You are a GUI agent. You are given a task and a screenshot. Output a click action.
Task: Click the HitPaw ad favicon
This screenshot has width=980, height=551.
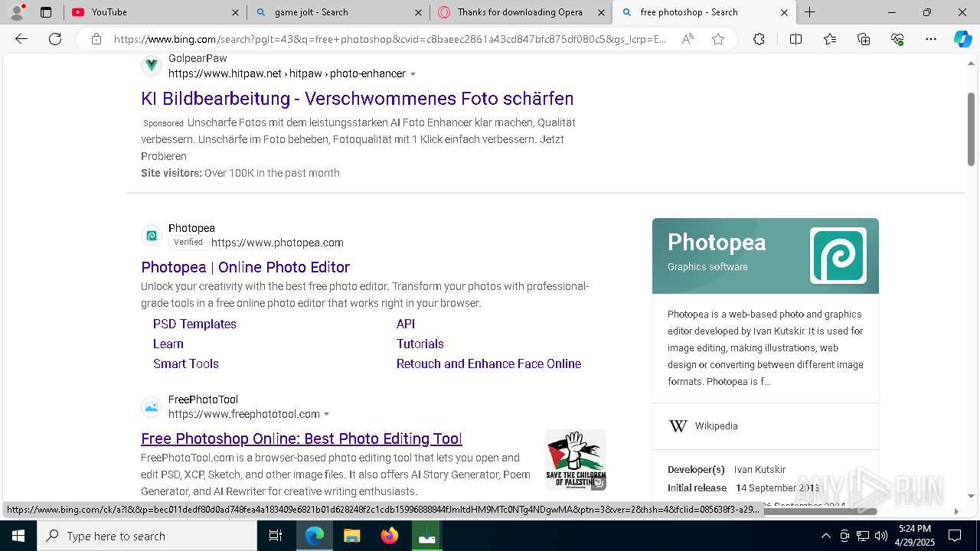[x=152, y=66]
